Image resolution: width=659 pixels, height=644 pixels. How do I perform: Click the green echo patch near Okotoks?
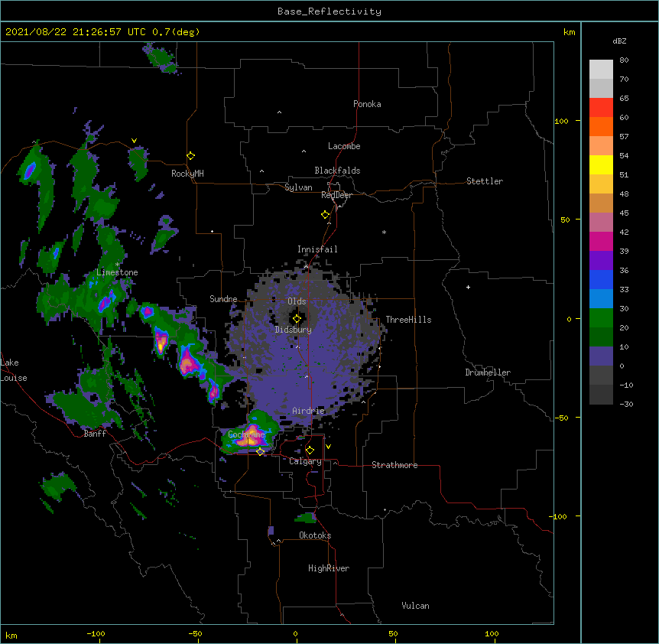coord(306,518)
